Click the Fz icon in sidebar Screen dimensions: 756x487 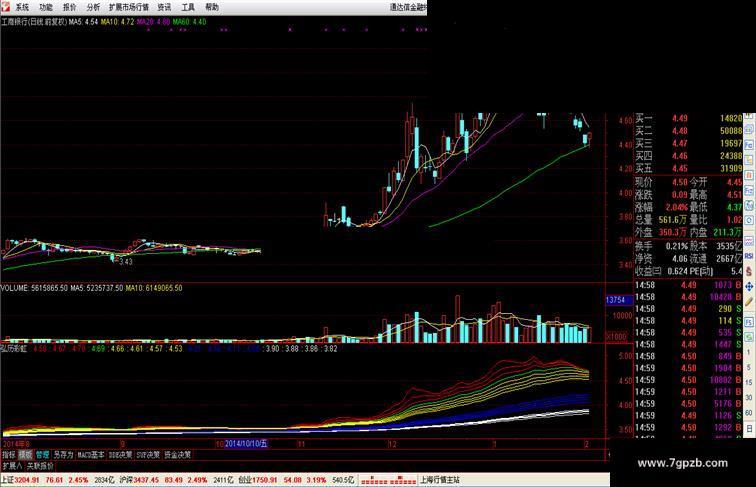coord(749,190)
